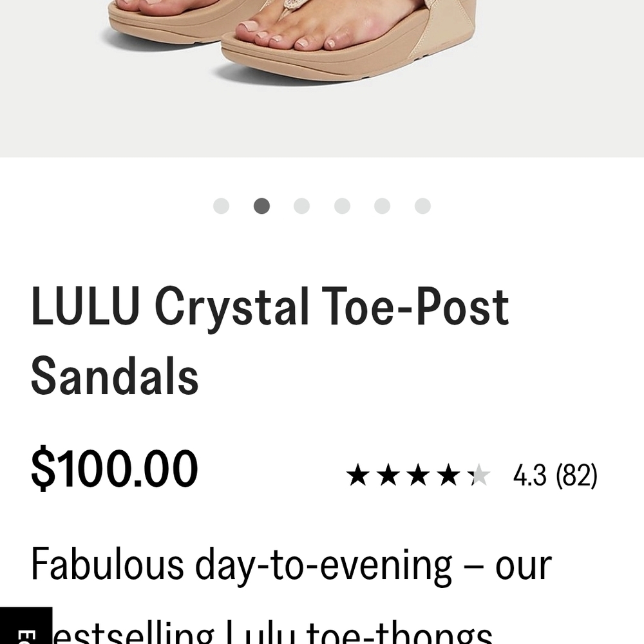644x644 pixels.
Task: Select the active second carousel dot
Action: 262,205
